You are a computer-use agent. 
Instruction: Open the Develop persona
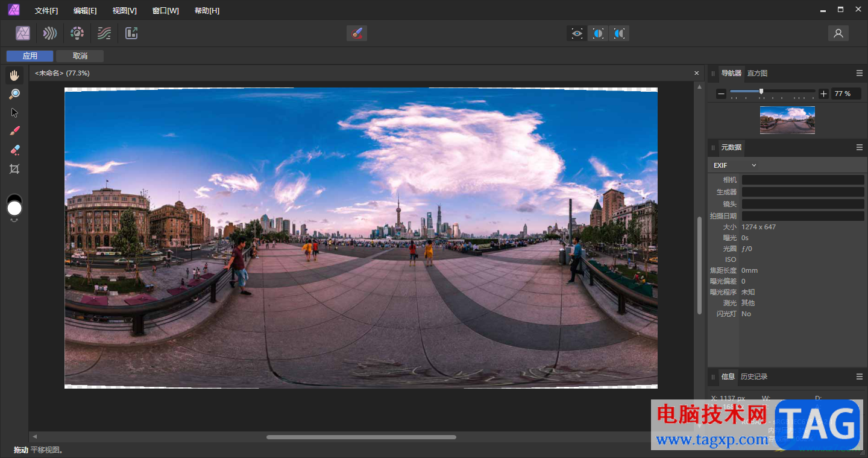coord(77,33)
